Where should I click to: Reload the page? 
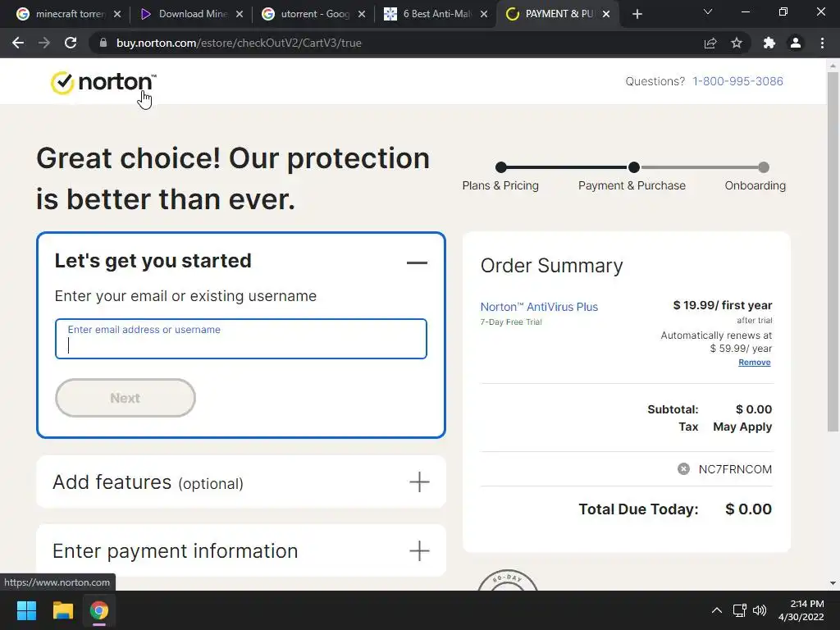(x=71, y=43)
